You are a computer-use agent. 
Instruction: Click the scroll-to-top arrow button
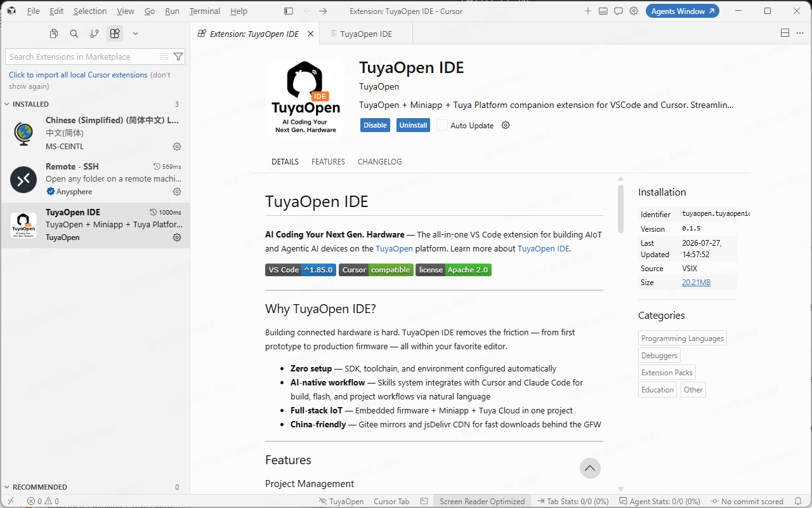coord(590,468)
